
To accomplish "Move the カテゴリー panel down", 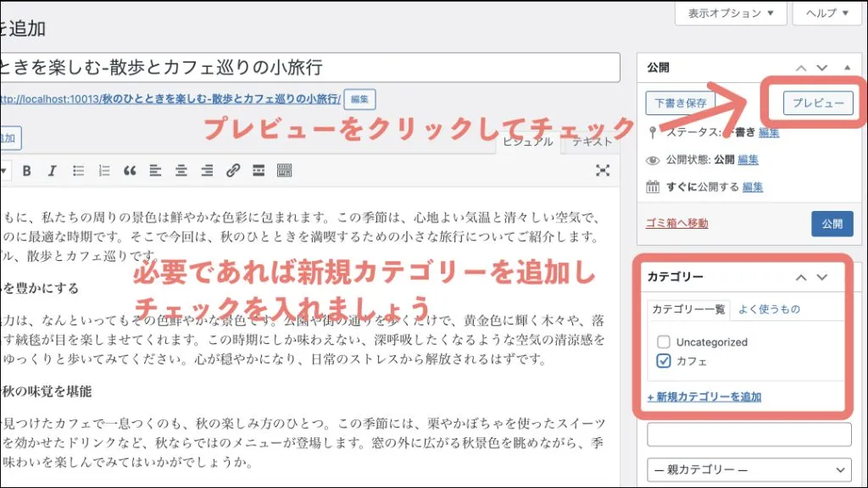I will pos(822,277).
